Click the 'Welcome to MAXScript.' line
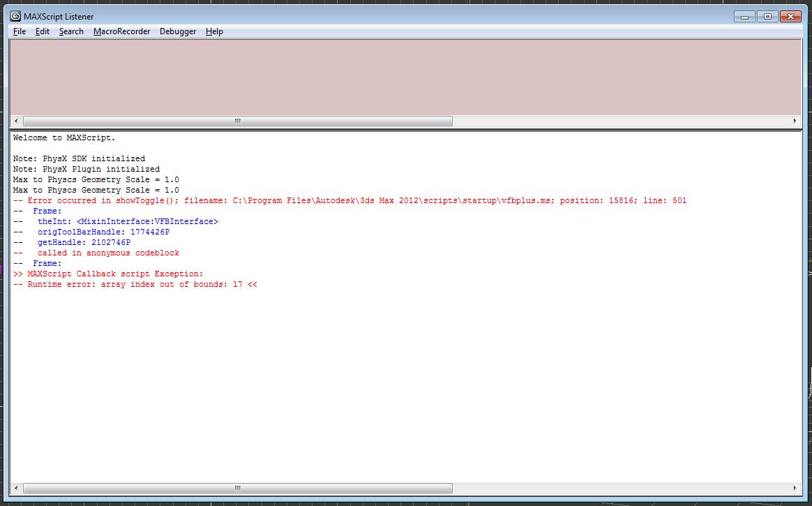Viewport: 812px width, 506px height. click(64, 137)
